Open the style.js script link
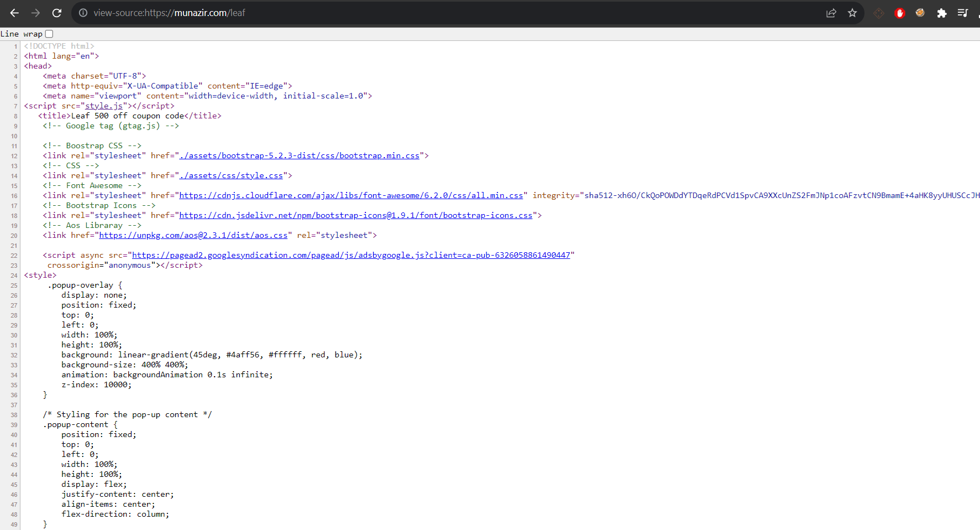This screenshot has height=530, width=980. click(104, 106)
